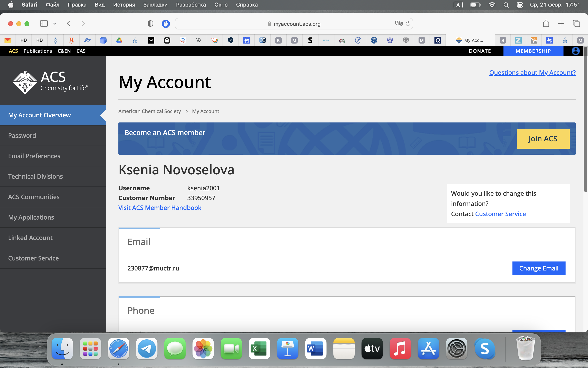Image resolution: width=588 pixels, height=368 pixels.
Task: Click the translate page icon in address bar
Action: click(399, 23)
